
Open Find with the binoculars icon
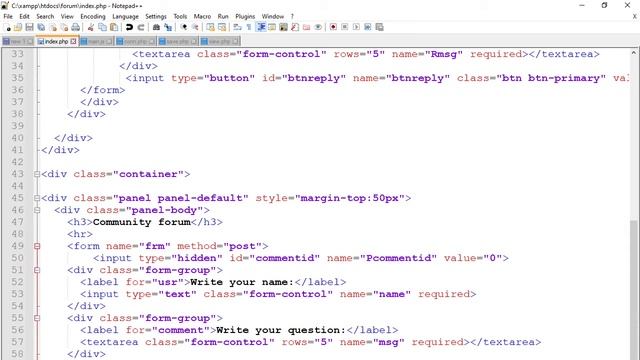point(156,27)
